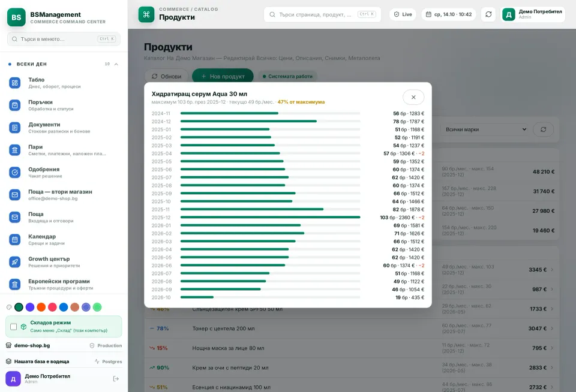Click the top Търси страница, продукт search box
The width and height of the screenshot is (576, 392).
click(322, 14)
